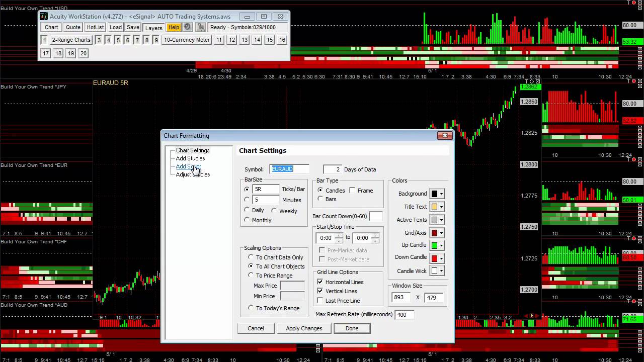Increase the start time with its spinner

pyautogui.click(x=339, y=235)
